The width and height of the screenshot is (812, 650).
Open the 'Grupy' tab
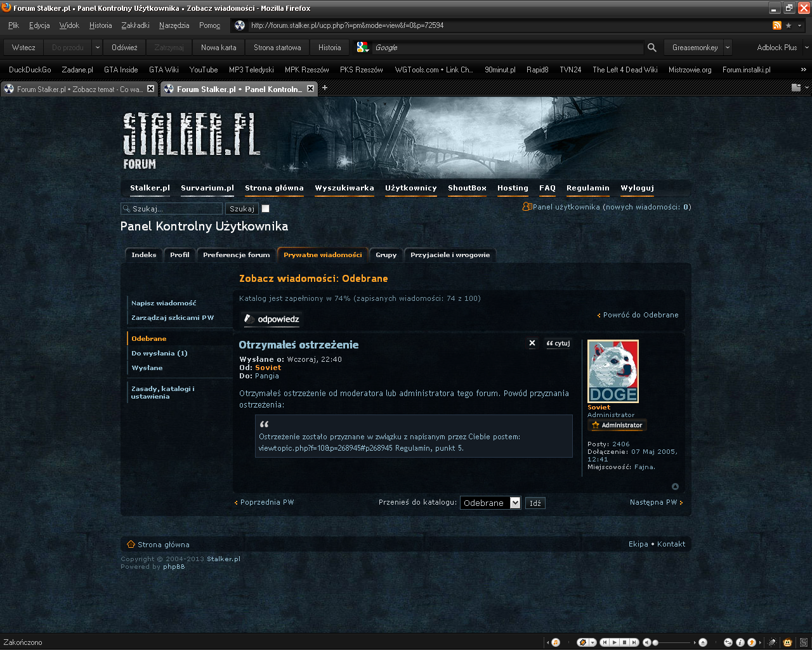pos(386,255)
